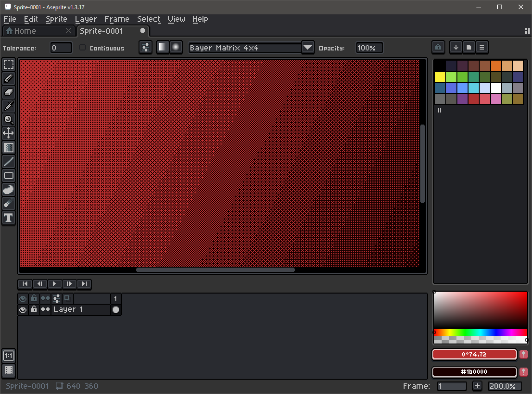Open the File menu
The height and width of the screenshot is (394, 532).
(10, 19)
